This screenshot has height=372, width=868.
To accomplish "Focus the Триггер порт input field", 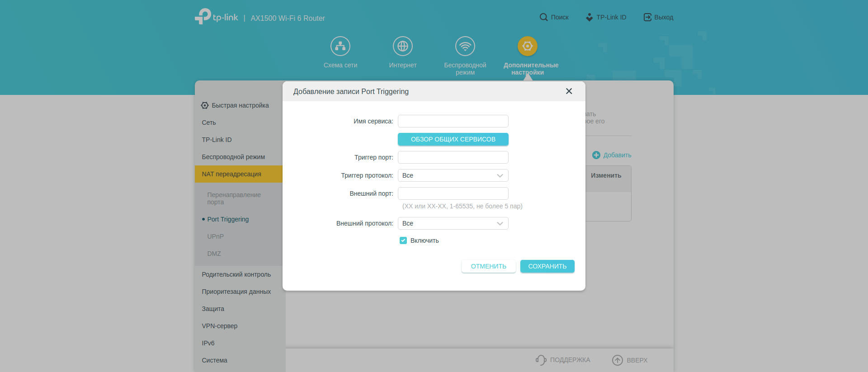I will coord(453,157).
